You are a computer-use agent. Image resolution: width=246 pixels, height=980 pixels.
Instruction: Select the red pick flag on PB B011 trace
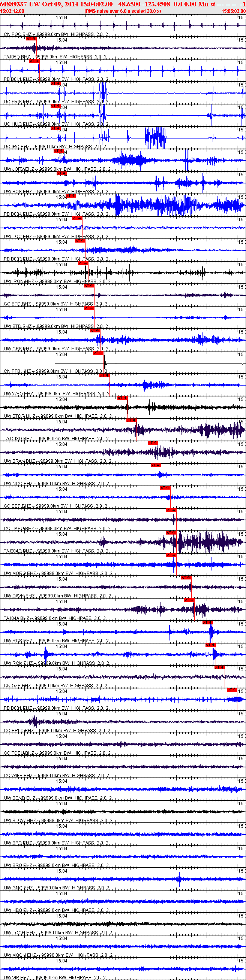coord(34,61)
